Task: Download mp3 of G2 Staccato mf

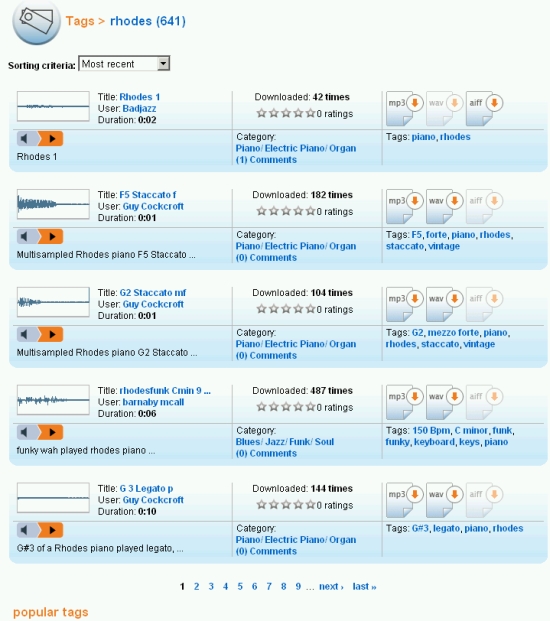Action: pyautogui.click(x=403, y=303)
